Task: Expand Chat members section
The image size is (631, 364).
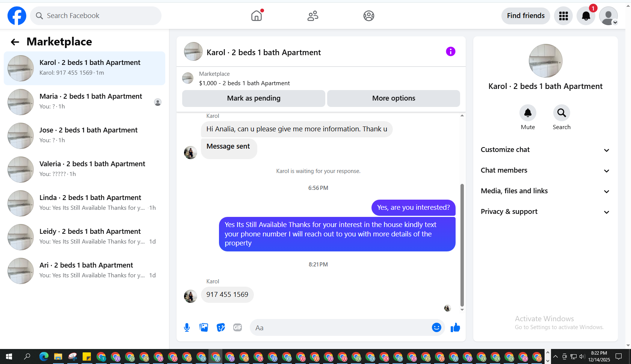Action: [545, 170]
